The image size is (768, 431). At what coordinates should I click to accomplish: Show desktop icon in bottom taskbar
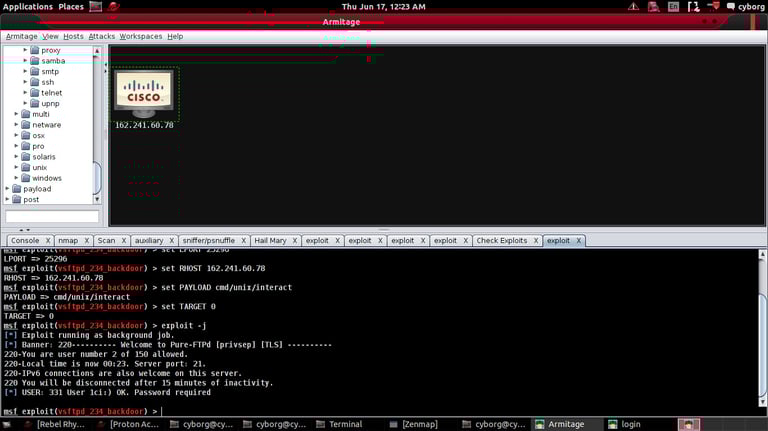coord(7,424)
